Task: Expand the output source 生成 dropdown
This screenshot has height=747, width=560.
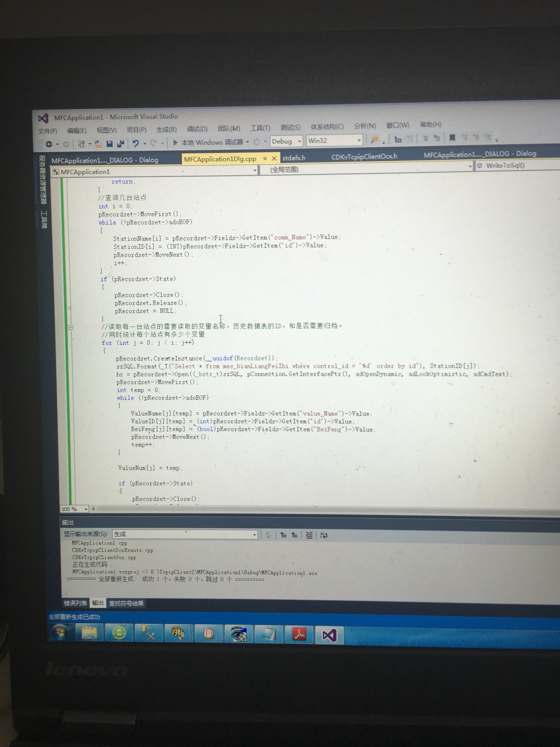Action: [x=254, y=534]
